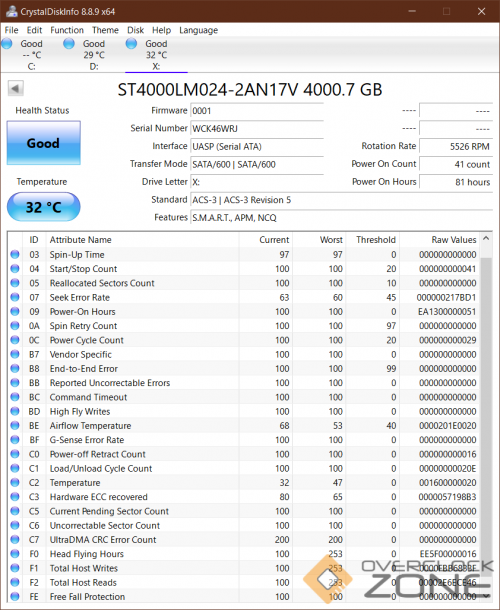This screenshot has height=610, width=500.
Task: Click status dot for Reallocated Sectors Count
Action: pos(15,283)
